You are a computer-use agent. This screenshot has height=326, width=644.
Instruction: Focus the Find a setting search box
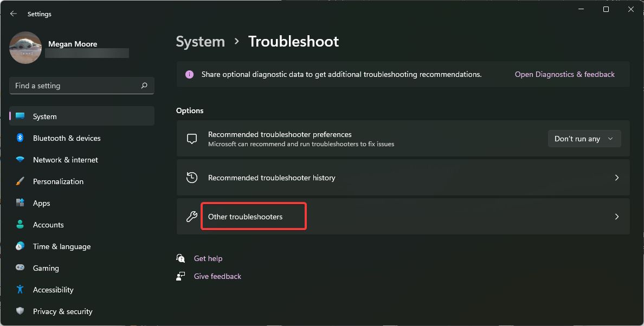pos(76,86)
